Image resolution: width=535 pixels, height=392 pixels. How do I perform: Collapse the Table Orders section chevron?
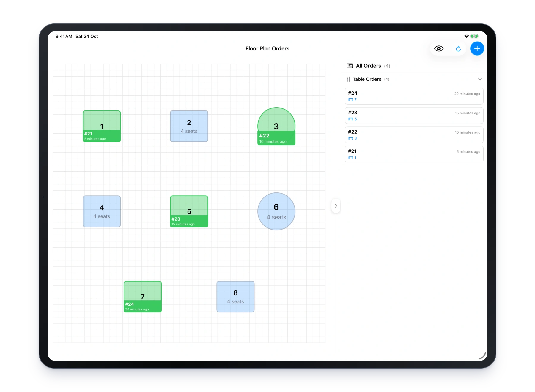[480, 79]
